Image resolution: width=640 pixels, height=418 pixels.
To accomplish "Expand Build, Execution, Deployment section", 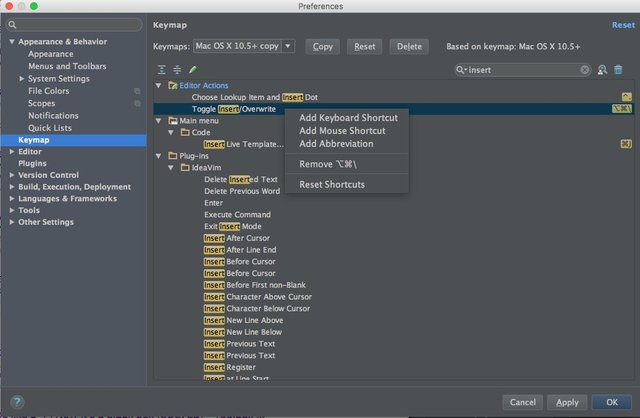I will 12,187.
